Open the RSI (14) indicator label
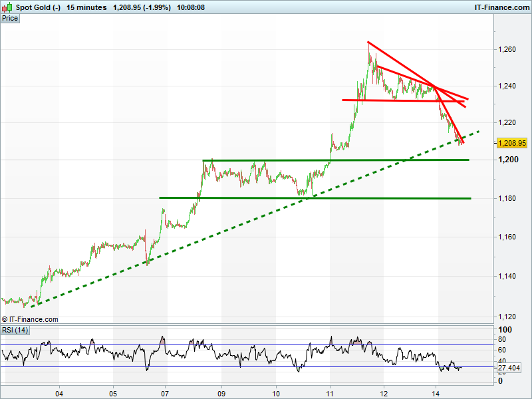Screen dimensions: 532x399 click(15, 330)
